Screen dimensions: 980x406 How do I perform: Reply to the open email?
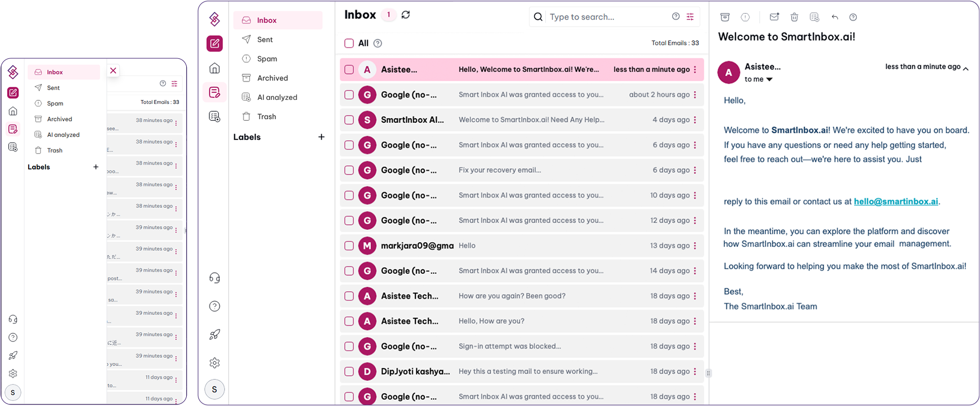(835, 17)
